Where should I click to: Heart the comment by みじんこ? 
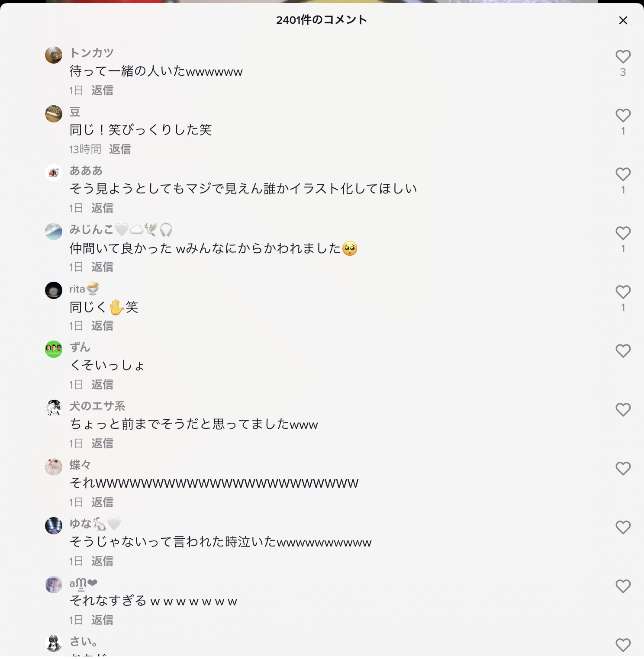click(x=623, y=233)
